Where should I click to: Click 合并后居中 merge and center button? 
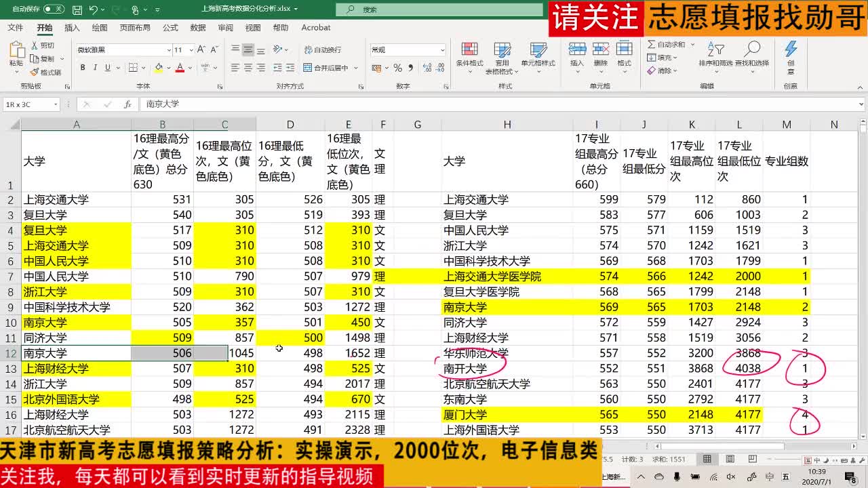coord(325,68)
